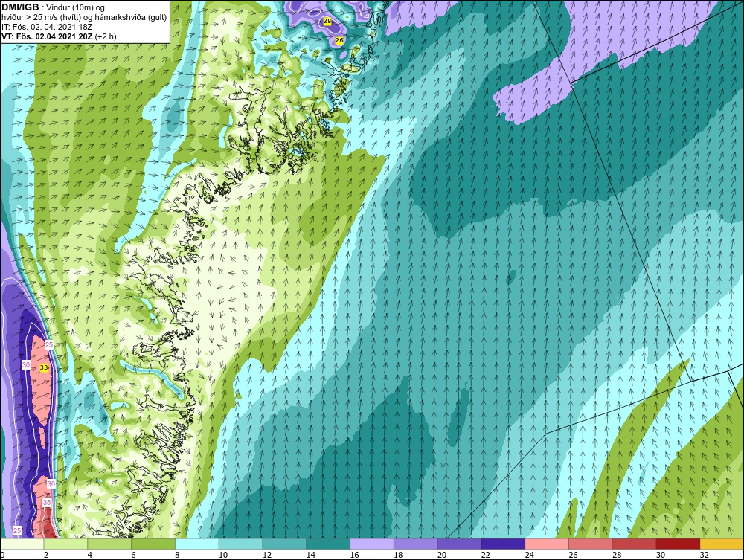The height and width of the screenshot is (560, 744).
Task: Select the light pink 24–26 legend swatch
Action: tap(547, 544)
